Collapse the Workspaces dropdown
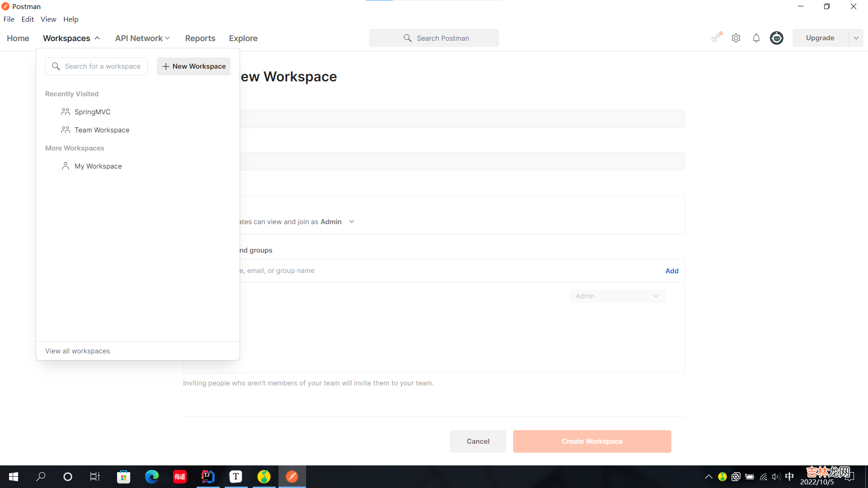This screenshot has height=488, width=868. [71, 38]
